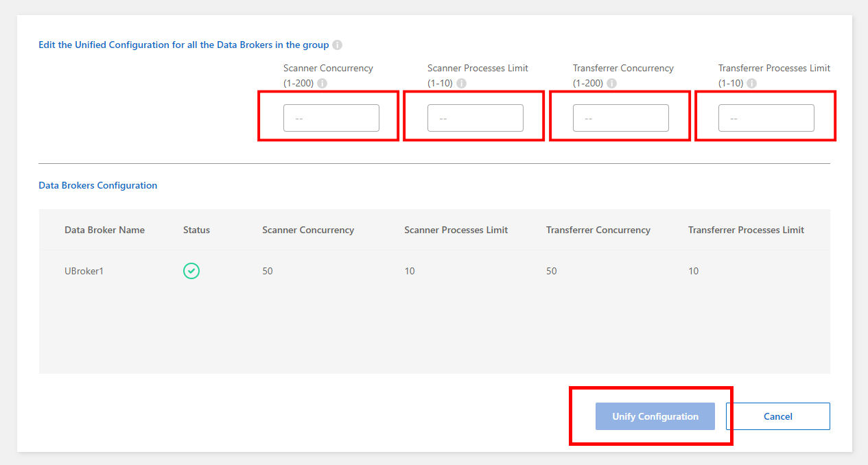Click info icon next to Scanner Concurrency (1-200)

(322, 84)
